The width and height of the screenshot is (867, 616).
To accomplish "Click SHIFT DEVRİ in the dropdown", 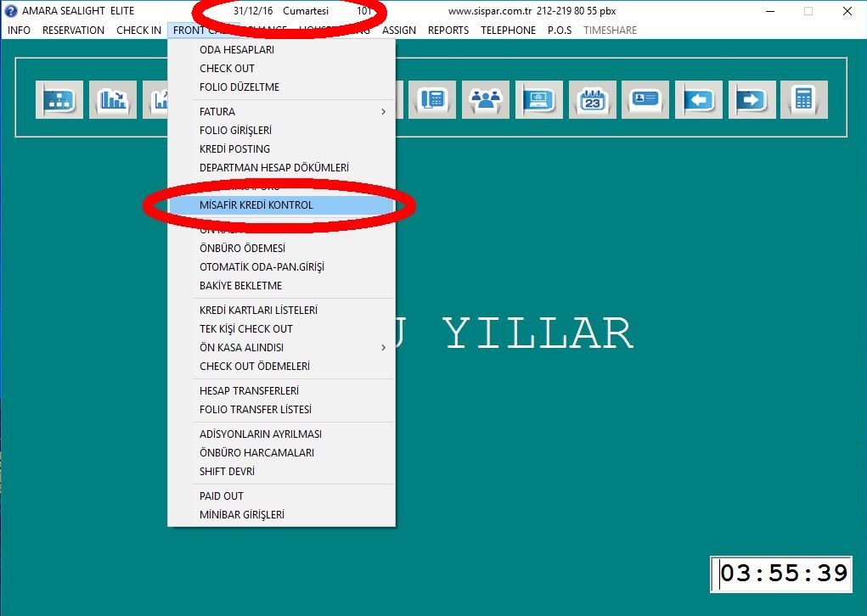I will (227, 471).
